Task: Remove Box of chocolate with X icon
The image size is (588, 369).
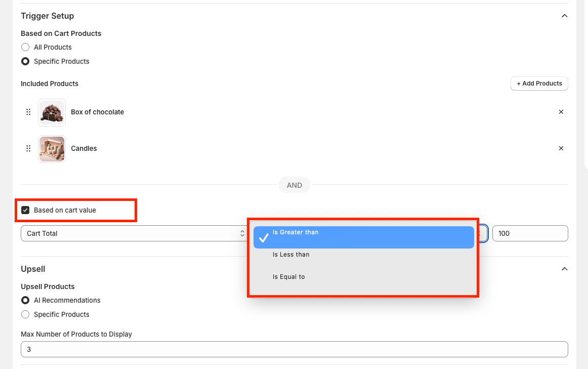Action: tap(561, 112)
